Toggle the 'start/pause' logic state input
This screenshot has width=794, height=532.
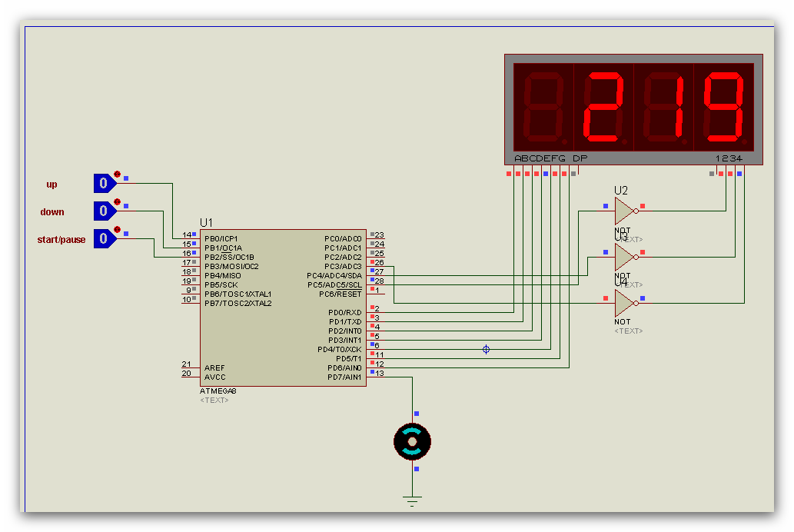point(104,239)
